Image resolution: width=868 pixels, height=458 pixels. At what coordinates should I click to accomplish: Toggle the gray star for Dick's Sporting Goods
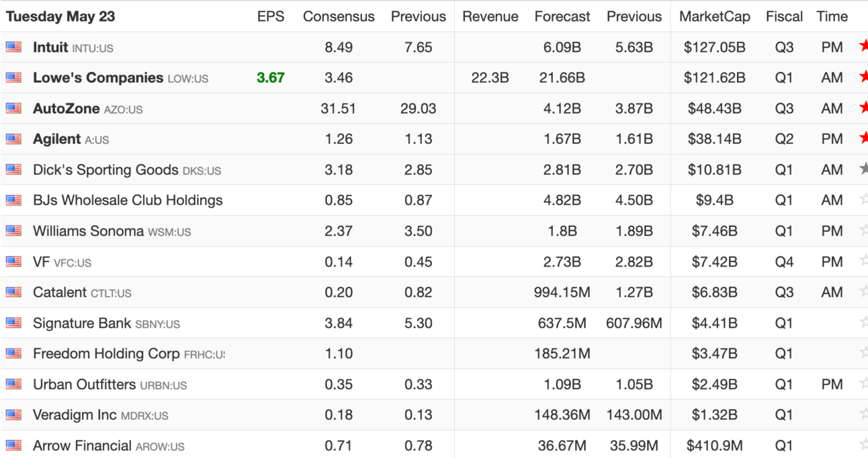(x=863, y=169)
